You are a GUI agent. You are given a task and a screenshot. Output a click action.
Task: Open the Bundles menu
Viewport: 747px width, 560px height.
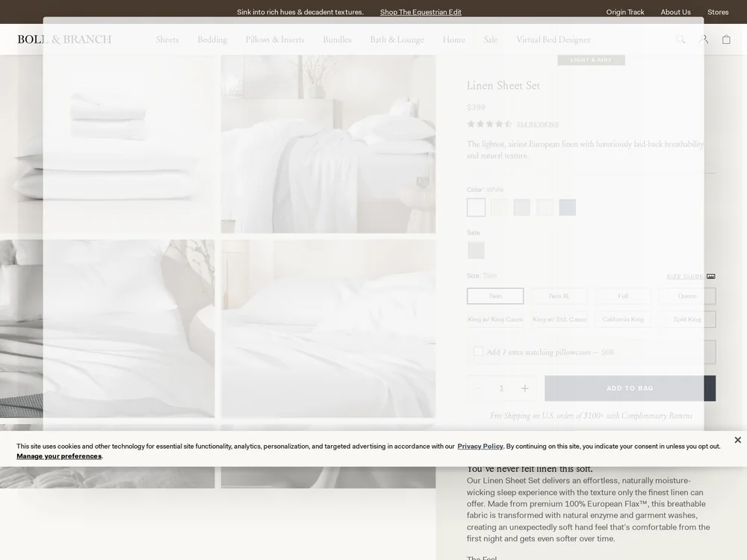pos(337,40)
